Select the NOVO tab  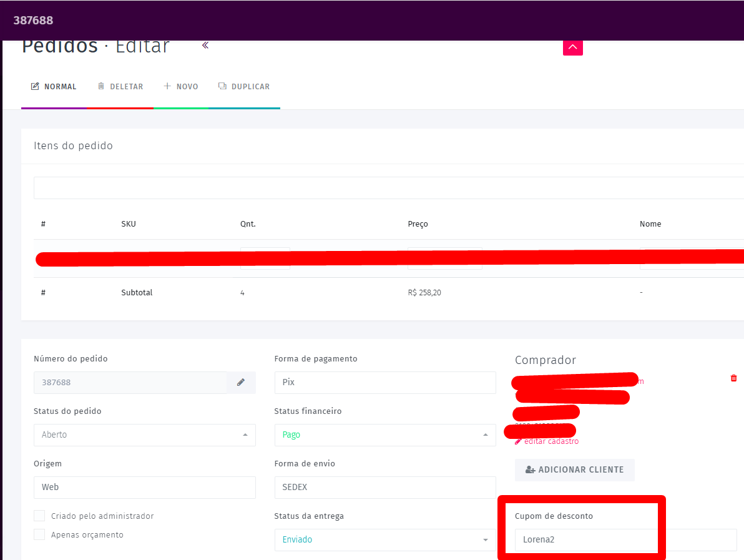181,86
